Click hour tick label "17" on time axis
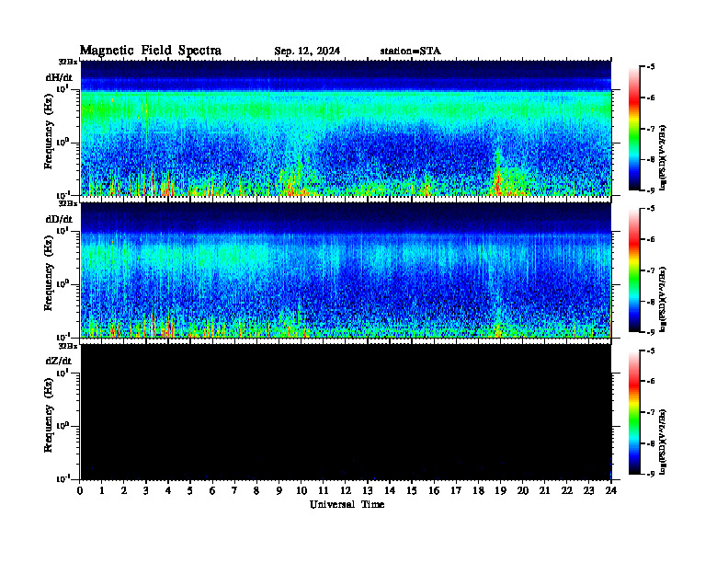The height and width of the screenshot is (563, 728). (x=456, y=491)
